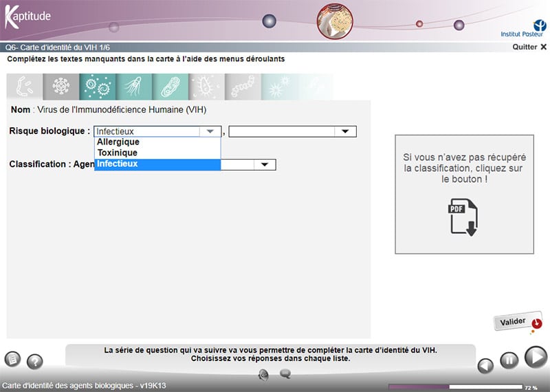Select the first microbe tab with rod bacteria
The image size is (550, 392).
[x=24, y=87]
